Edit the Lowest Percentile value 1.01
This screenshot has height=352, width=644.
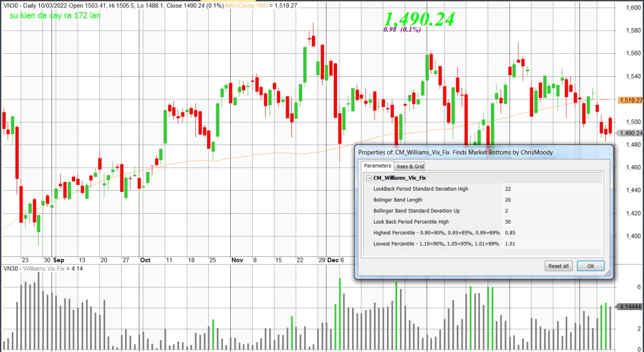coord(552,244)
